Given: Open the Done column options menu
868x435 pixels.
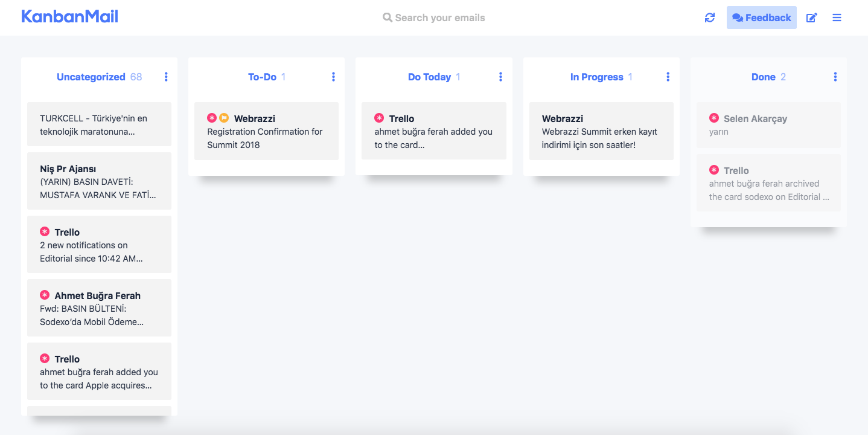Looking at the screenshot, I should pos(835,77).
